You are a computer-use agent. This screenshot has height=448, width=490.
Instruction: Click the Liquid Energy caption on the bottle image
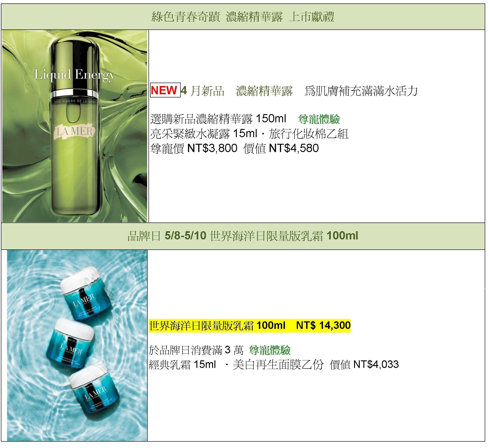(x=75, y=75)
